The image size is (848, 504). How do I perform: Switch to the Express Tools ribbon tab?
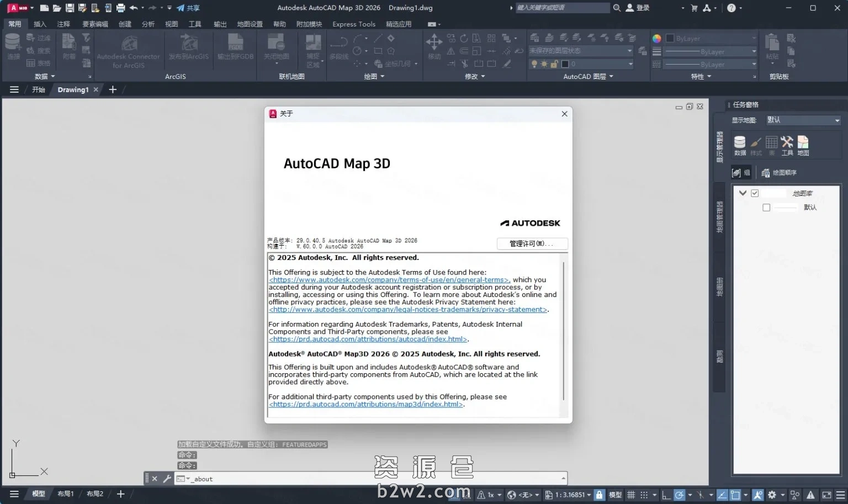point(353,24)
